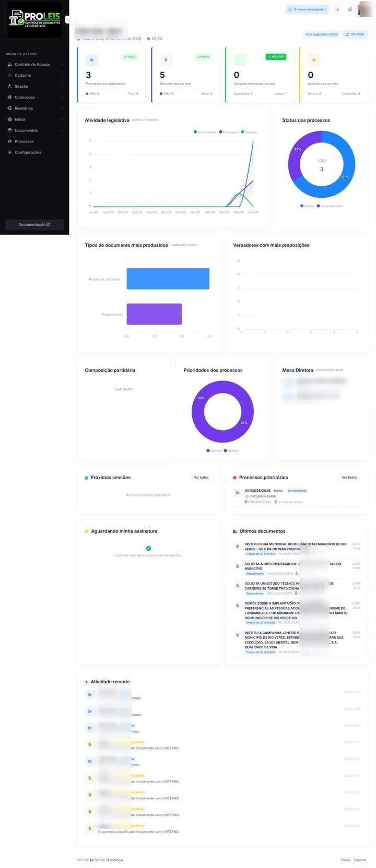The height and width of the screenshot is (868, 376).
Task: Open the 2 novas mensagens notification pill
Action: click(308, 9)
